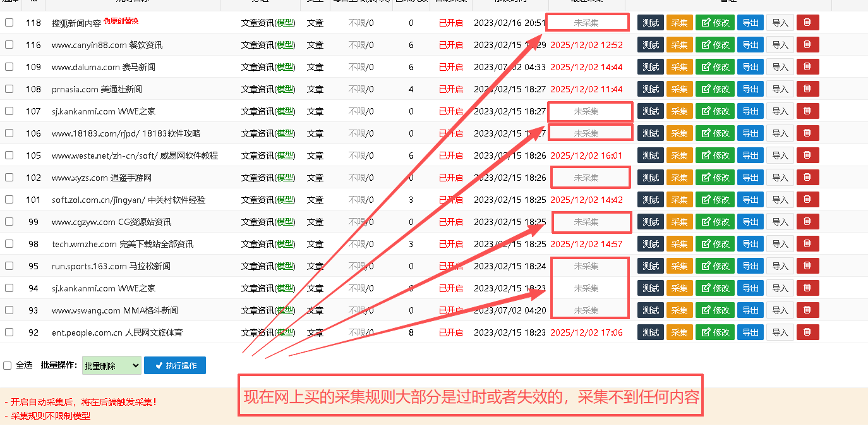Delete rule 107 with trash icon
Viewport: 868px width, 426px height.
point(807,111)
